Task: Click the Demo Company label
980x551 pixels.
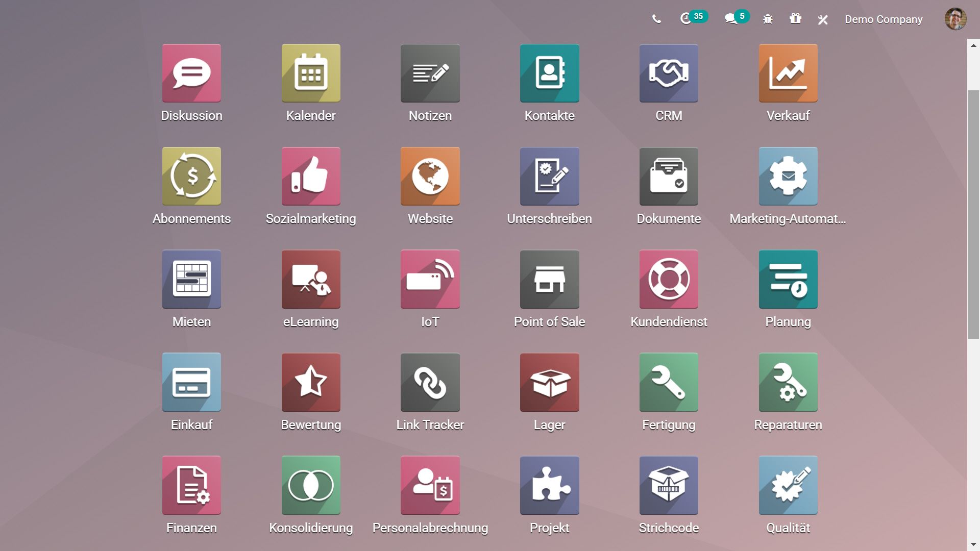Action: point(883,19)
